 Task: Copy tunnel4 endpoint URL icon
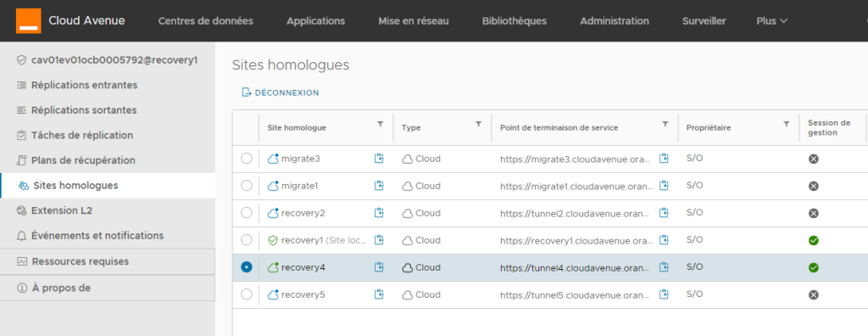664,267
